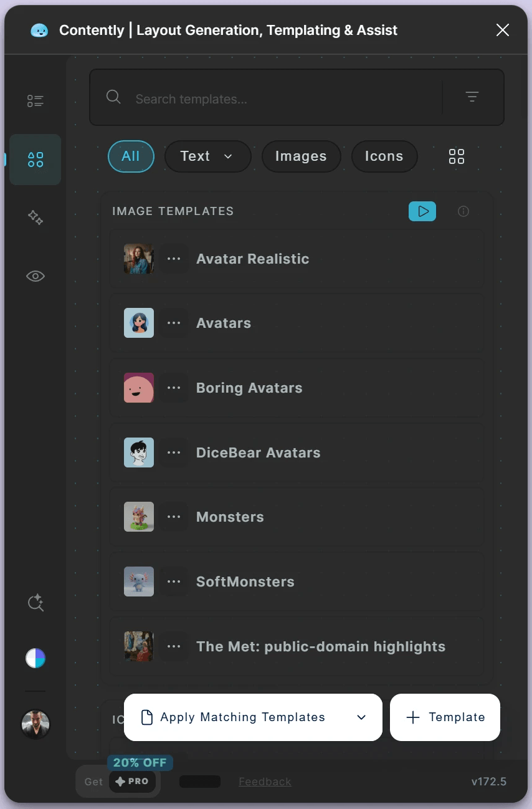The image size is (532, 809).
Task: Select The Met: public-domain highlights name
Action: click(321, 646)
